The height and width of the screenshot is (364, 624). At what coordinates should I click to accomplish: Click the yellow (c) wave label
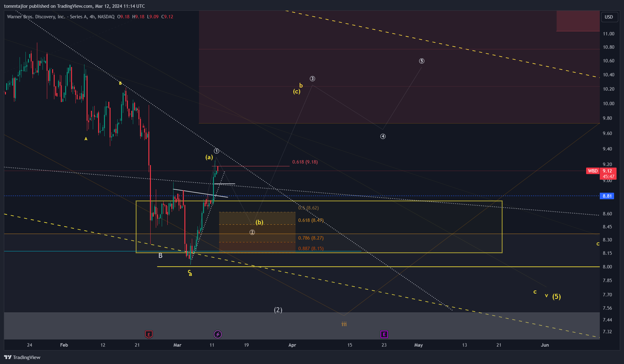[x=297, y=92]
